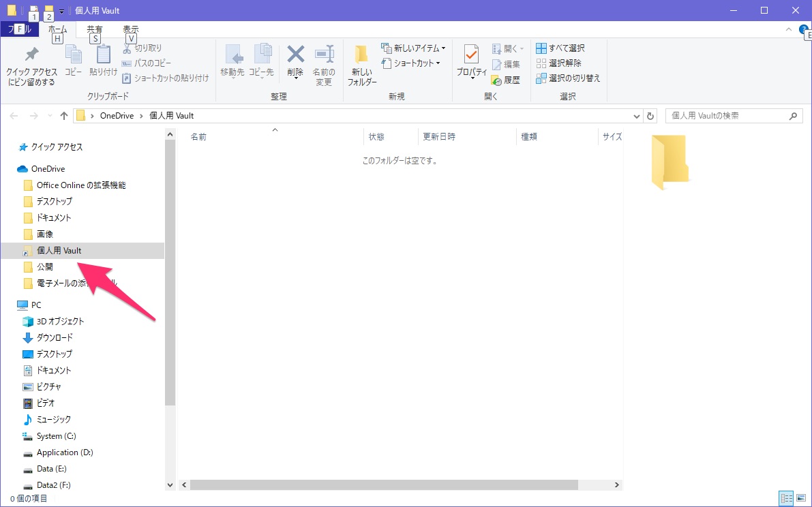Click ショートカットの貼り付け in the ribbon
The height and width of the screenshot is (507, 812).
[x=165, y=78]
